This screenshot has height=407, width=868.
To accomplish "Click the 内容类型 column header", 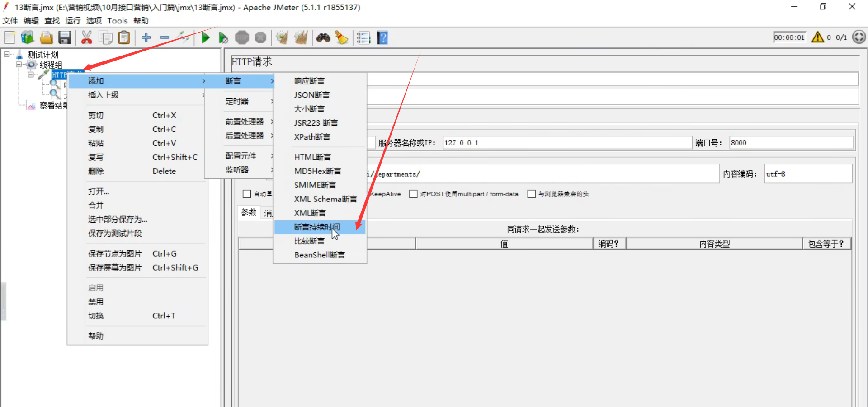I will pyautogui.click(x=714, y=244).
